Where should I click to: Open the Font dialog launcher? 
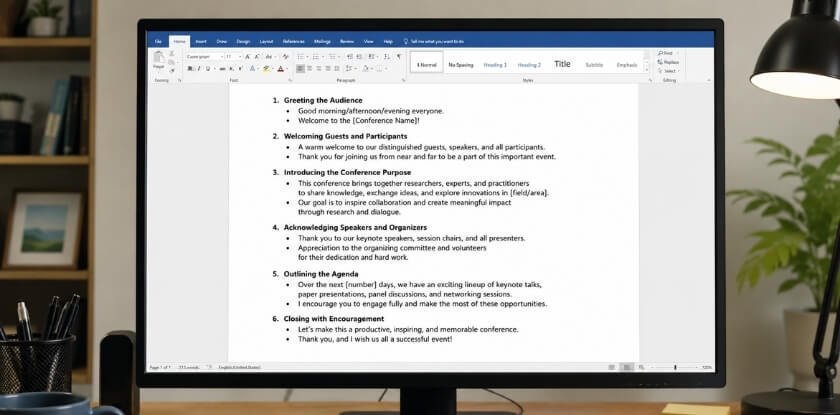(290, 80)
